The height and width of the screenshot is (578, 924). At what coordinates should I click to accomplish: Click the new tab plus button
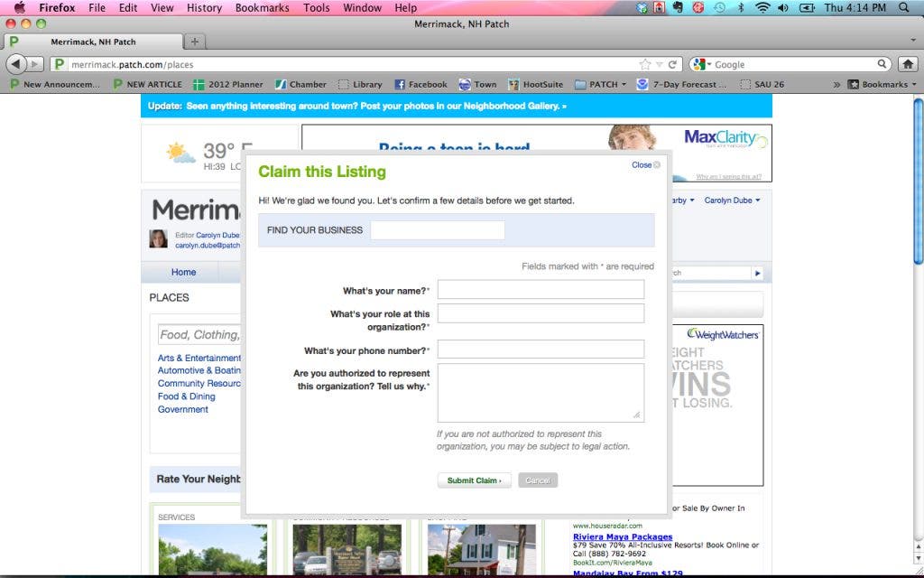click(195, 42)
